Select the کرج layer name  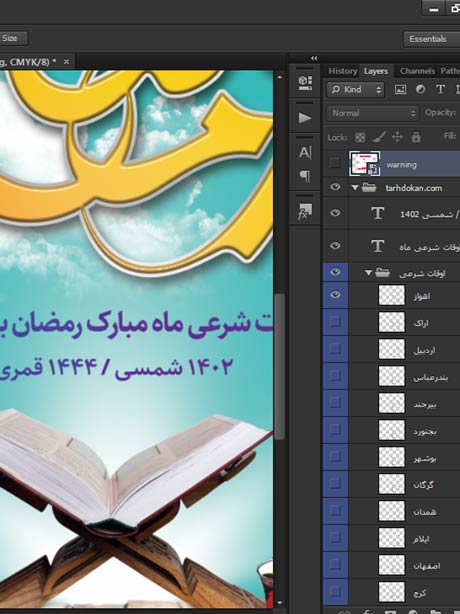tap(420, 593)
